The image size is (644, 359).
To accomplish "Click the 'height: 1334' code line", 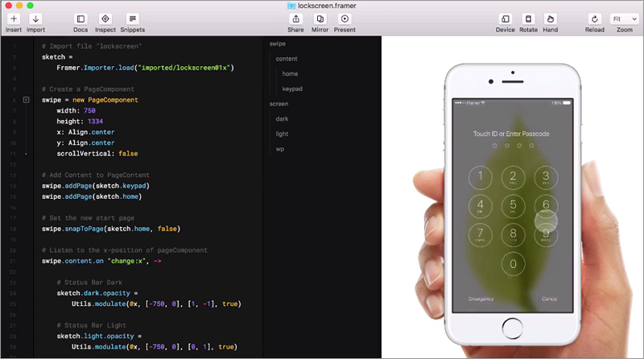I will 80,122.
